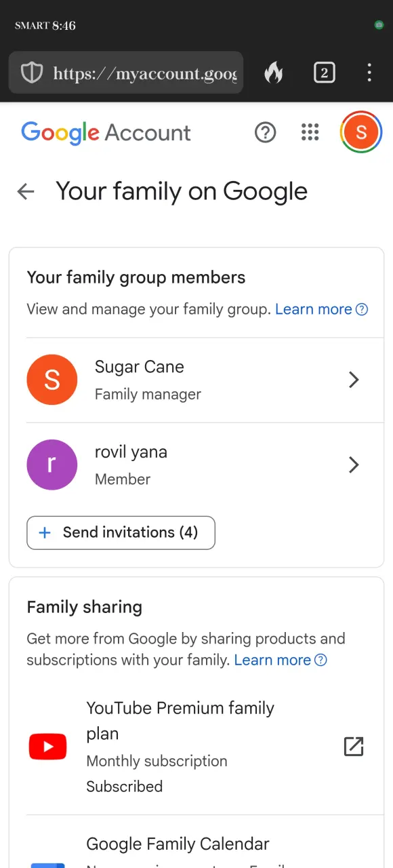Screen dimensions: 393x868
Task: Open YouTube Premium external link icon
Action: tap(354, 747)
